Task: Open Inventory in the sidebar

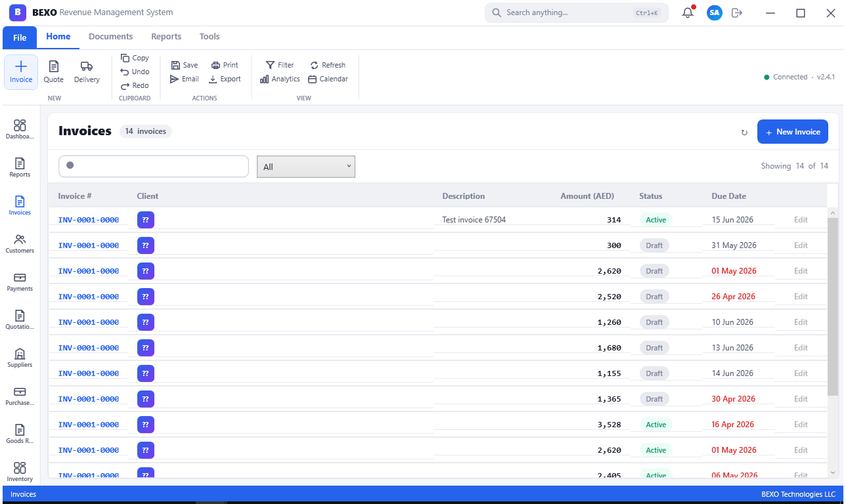Action: [x=20, y=472]
